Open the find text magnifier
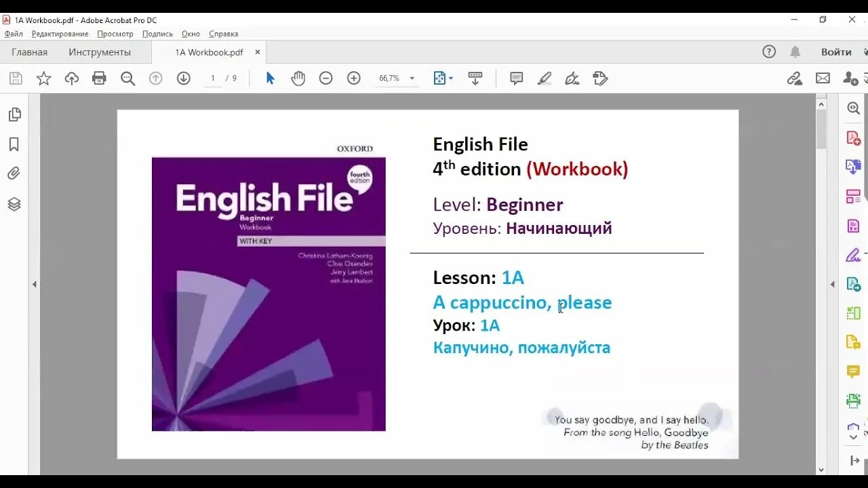The height and width of the screenshot is (488, 868). [x=127, y=79]
